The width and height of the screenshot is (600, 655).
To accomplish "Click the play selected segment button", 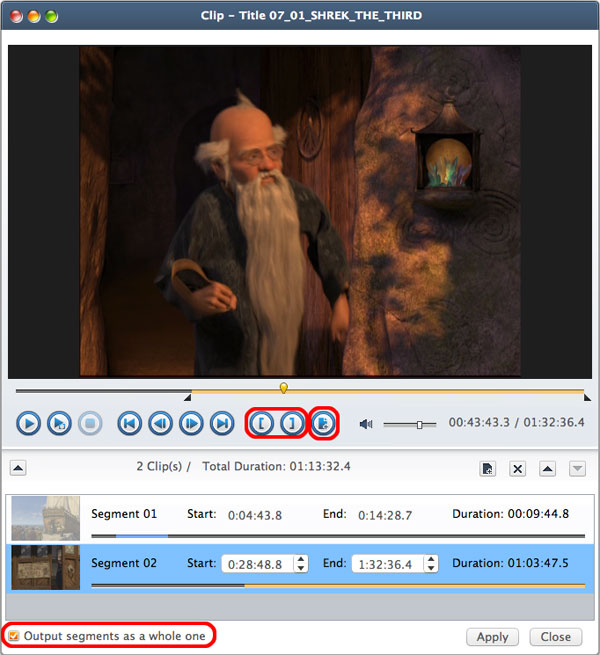I will [59, 424].
